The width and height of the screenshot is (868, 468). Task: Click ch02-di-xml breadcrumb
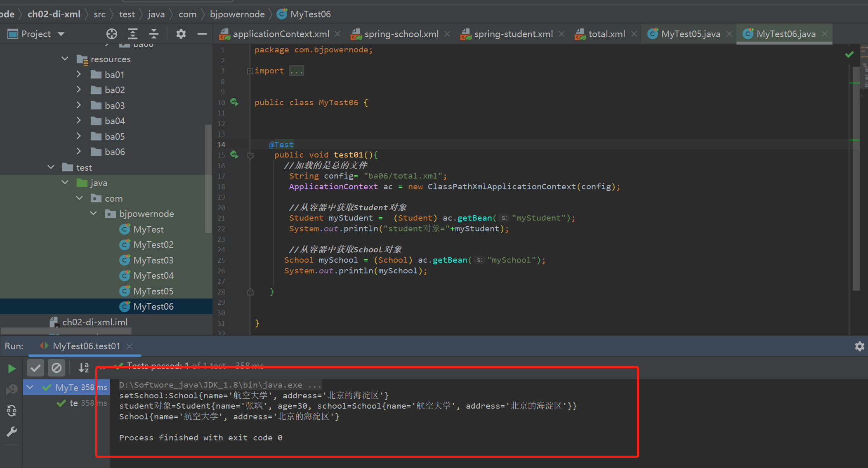(x=54, y=14)
